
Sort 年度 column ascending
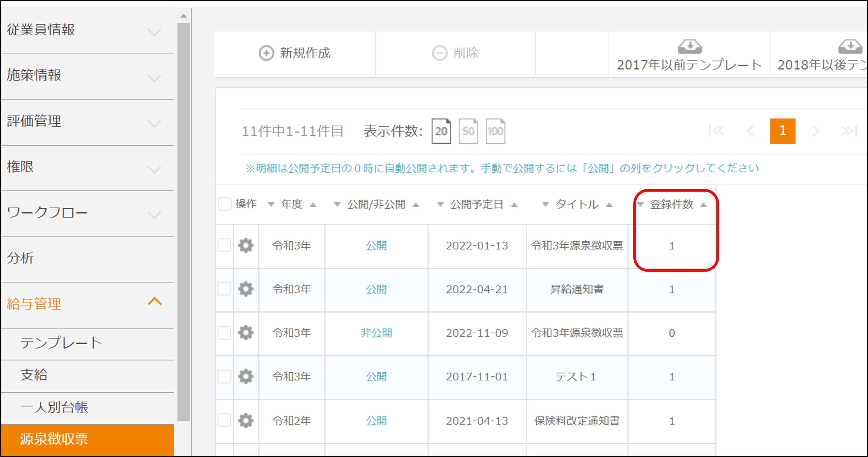[x=313, y=205]
